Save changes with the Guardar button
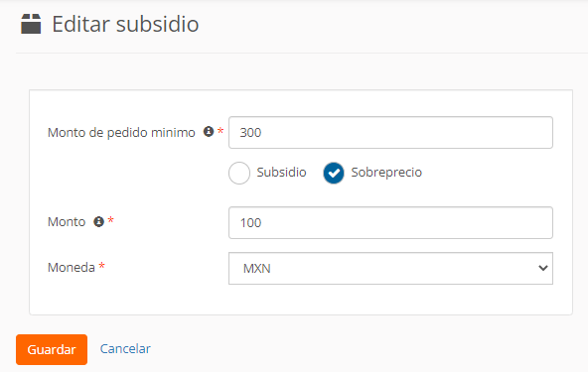588x372 pixels. click(x=52, y=349)
